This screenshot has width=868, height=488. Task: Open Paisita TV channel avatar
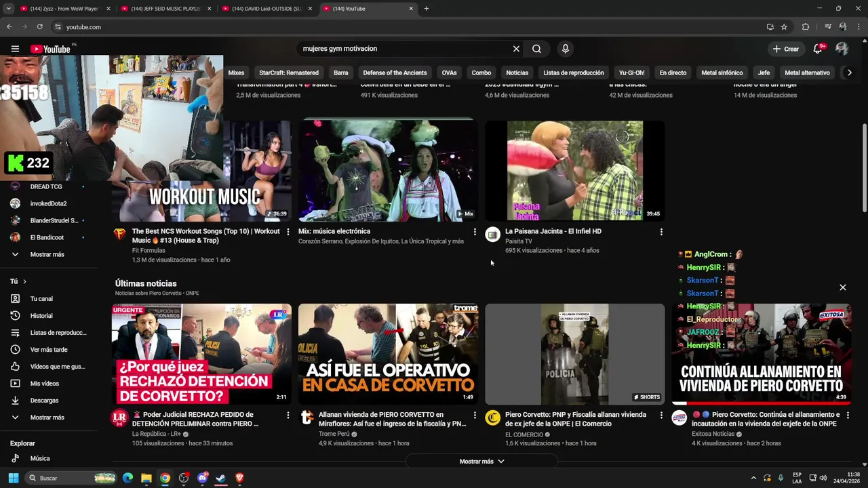[493, 235]
